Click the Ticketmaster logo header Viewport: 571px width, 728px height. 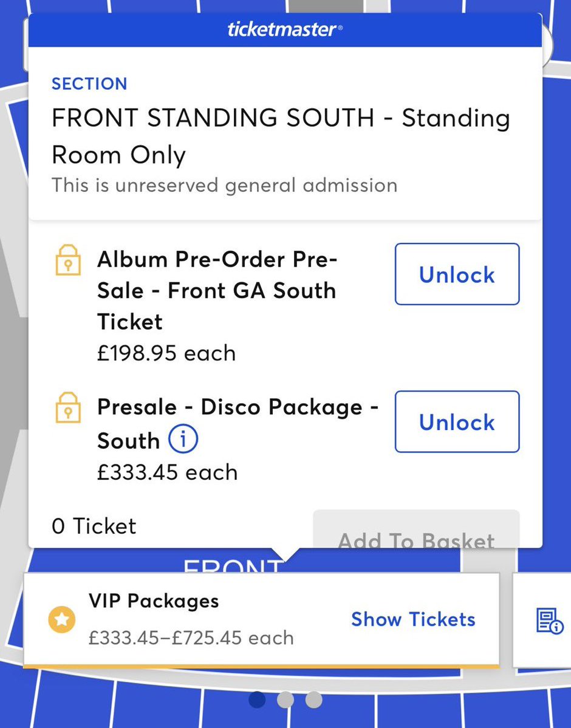[285, 29]
